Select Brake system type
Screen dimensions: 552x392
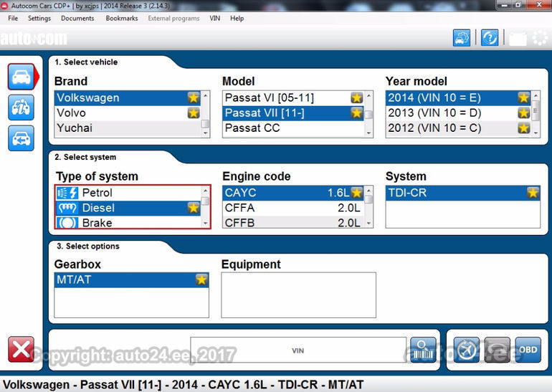point(128,223)
